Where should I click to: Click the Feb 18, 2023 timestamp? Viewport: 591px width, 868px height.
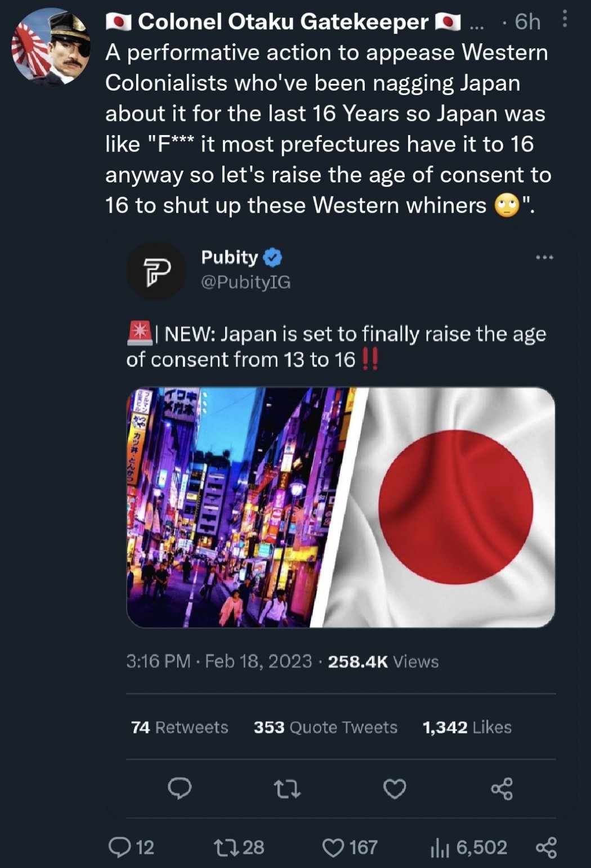[258, 661]
